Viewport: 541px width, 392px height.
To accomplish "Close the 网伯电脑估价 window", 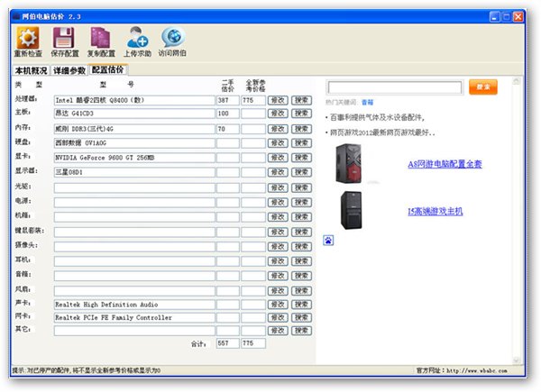I will coord(518,16).
